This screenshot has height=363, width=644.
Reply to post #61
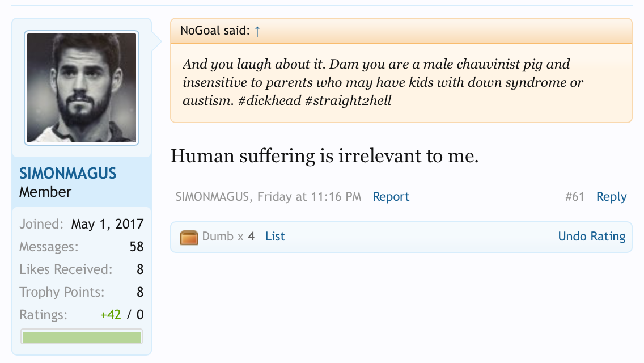pos(611,197)
